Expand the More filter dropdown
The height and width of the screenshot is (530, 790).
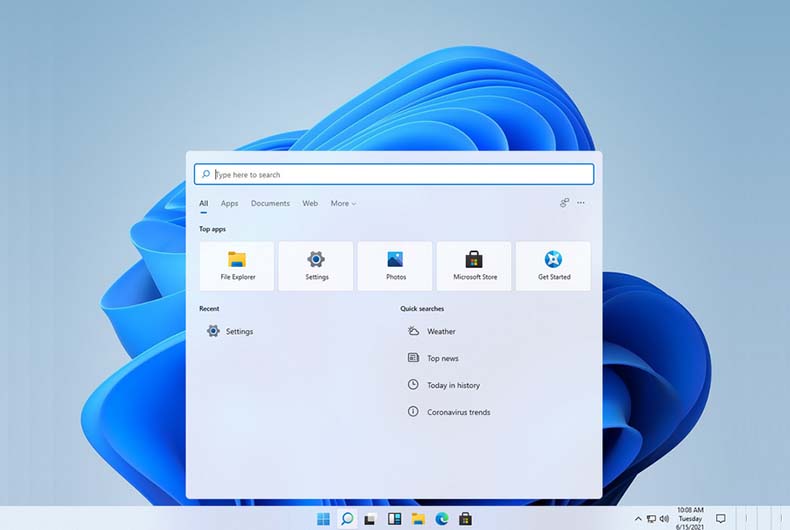343,204
